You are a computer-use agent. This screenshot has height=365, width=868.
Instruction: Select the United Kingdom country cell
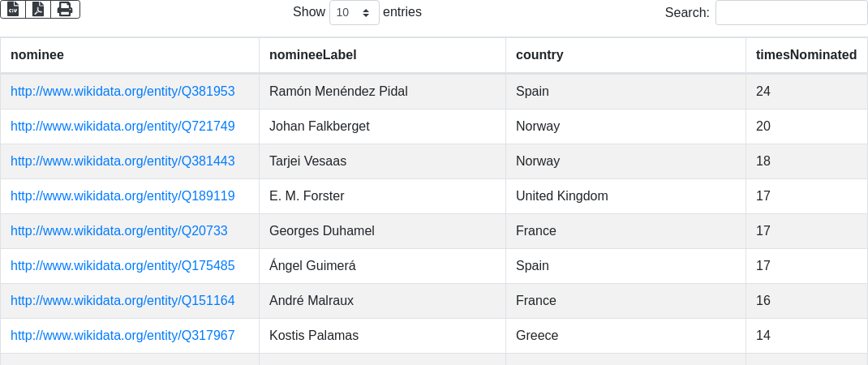coord(625,196)
